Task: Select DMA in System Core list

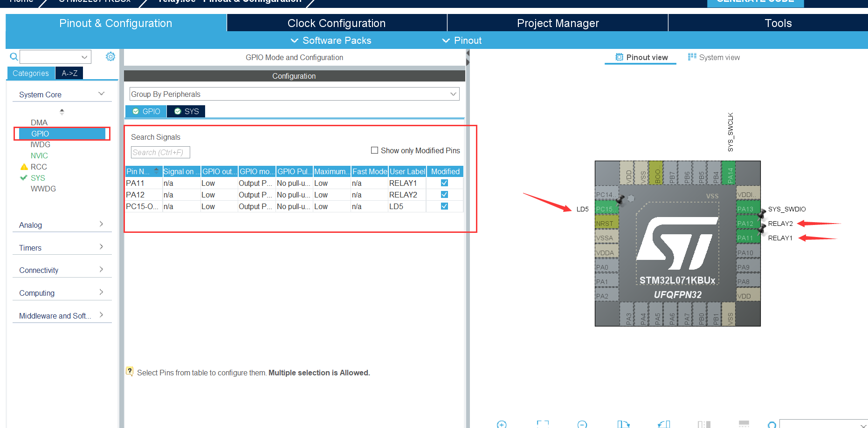Action: [39, 122]
